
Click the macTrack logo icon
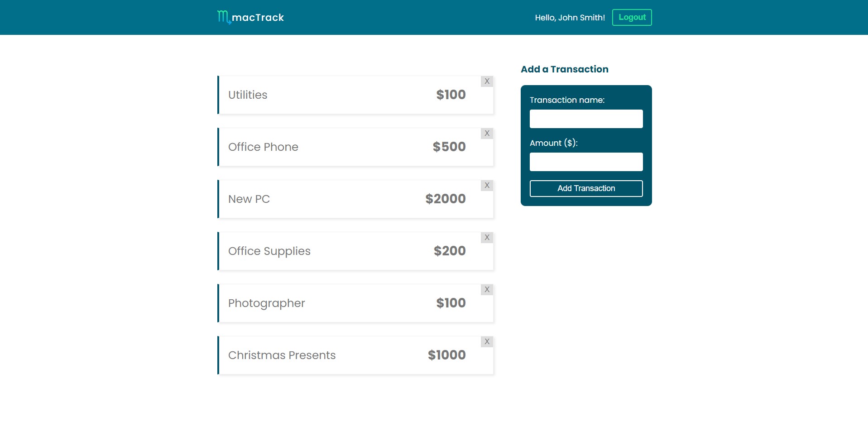coord(223,17)
